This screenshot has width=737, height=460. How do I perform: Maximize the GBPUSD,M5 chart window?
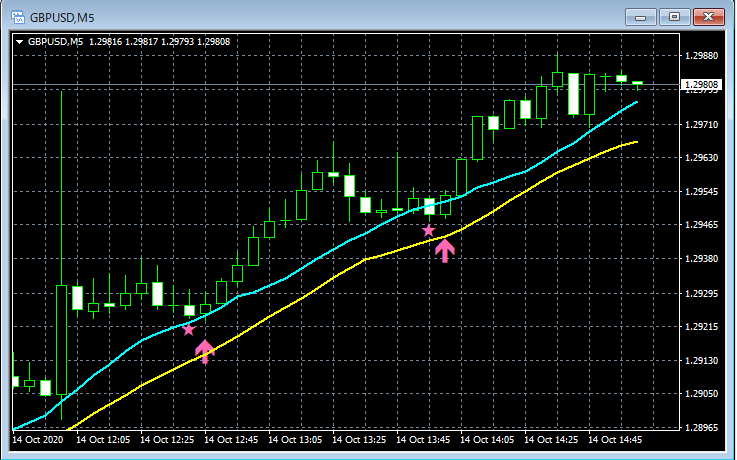pyautogui.click(x=674, y=17)
